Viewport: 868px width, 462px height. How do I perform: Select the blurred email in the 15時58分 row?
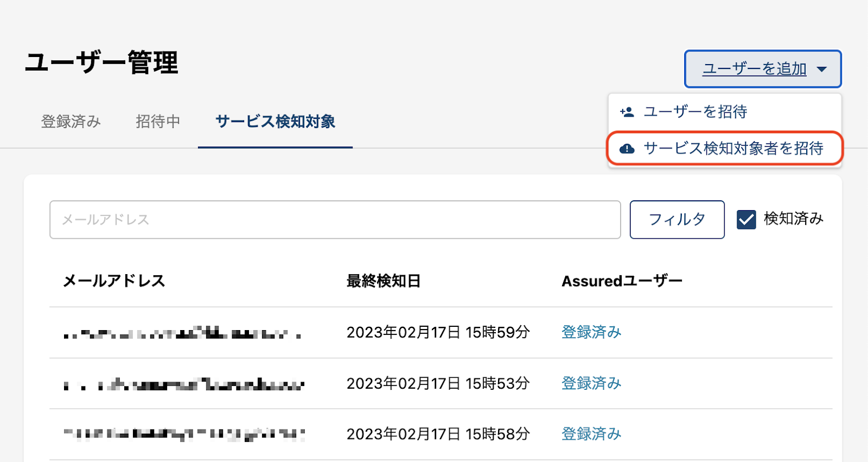tap(184, 434)
